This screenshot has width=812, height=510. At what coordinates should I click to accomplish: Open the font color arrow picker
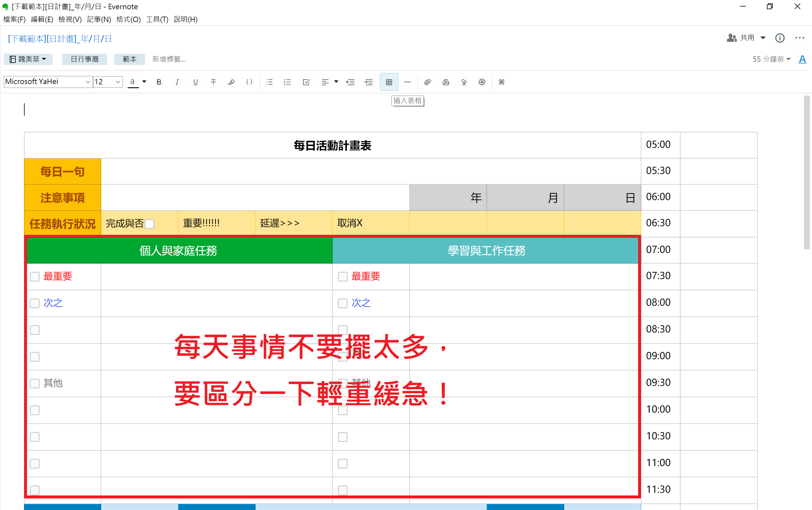pos(144,82)
